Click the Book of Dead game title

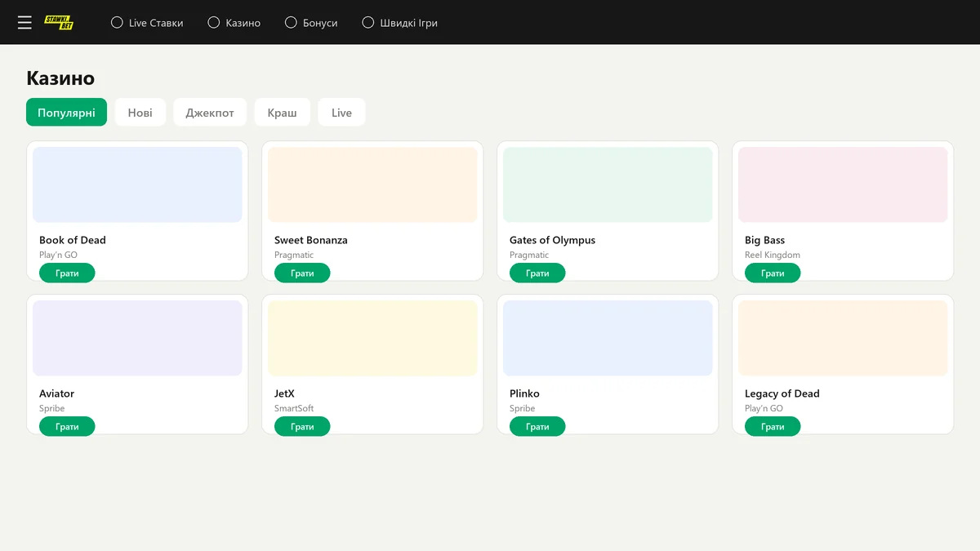73,240
